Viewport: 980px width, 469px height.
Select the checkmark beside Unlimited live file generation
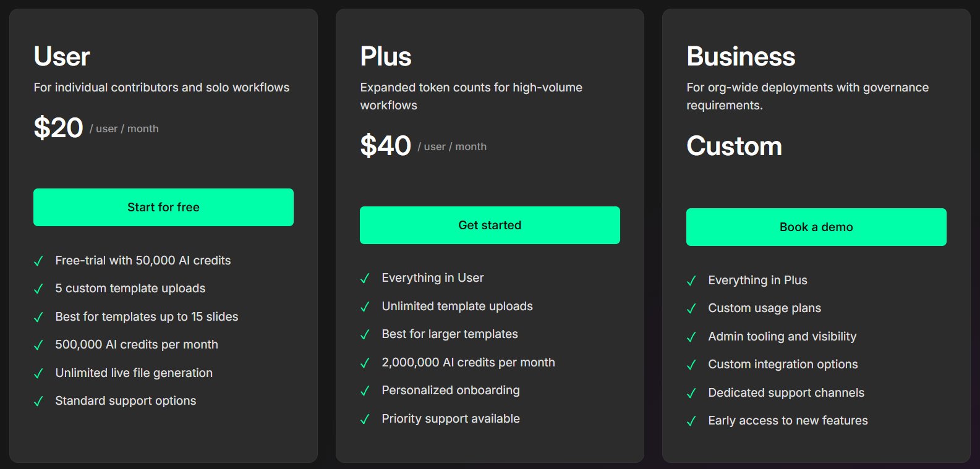(38, 373)
